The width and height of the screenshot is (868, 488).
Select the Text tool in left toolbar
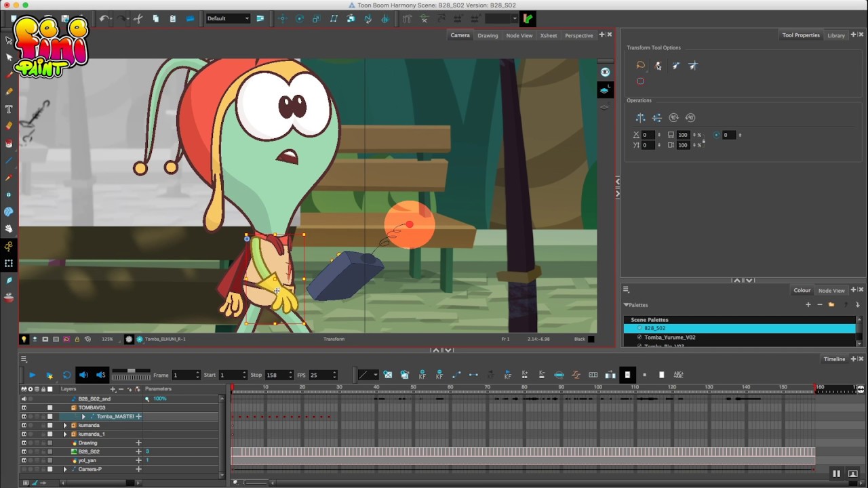coord(9,109)
